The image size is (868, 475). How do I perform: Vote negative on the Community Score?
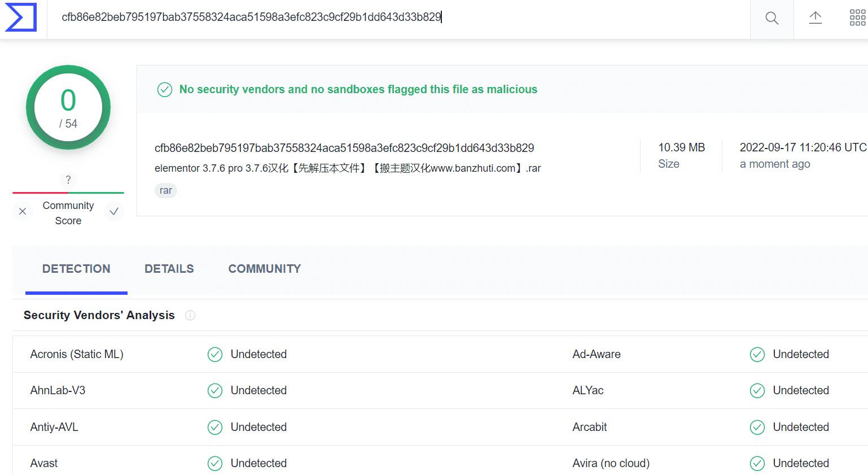[23, 211]
